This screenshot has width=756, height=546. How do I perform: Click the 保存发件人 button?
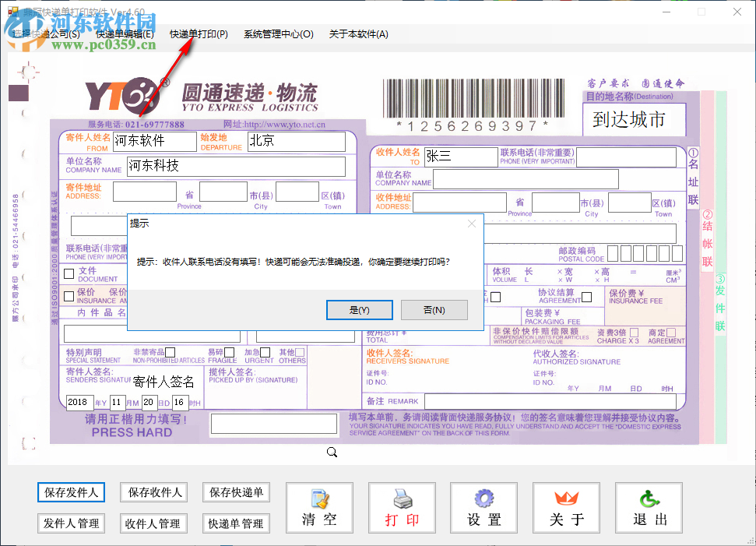tap(71, 492)
